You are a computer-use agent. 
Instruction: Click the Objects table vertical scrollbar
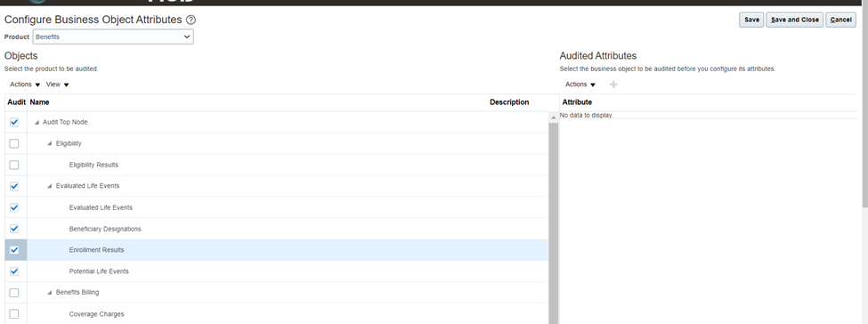point(554,223)
